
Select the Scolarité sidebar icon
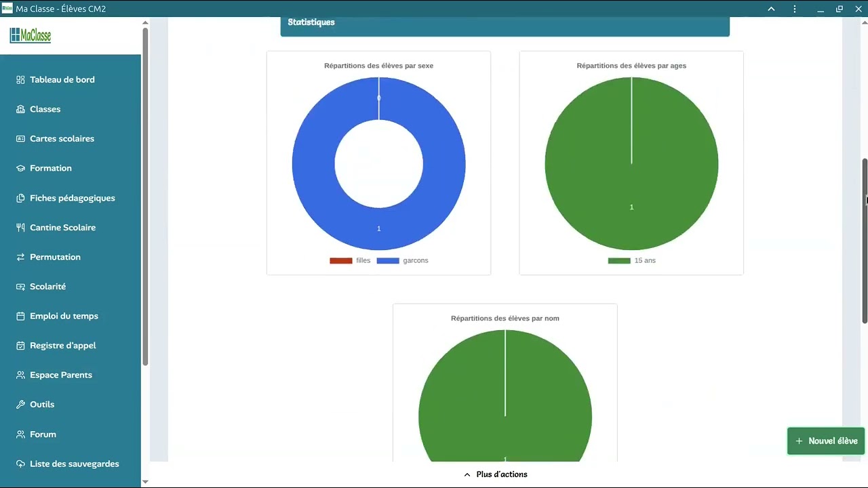pyautogui.click(x=20, y=287)
